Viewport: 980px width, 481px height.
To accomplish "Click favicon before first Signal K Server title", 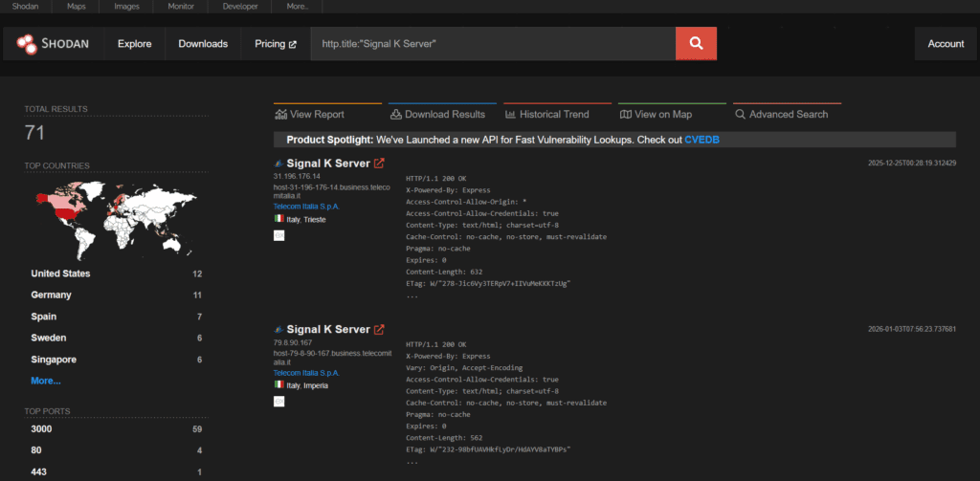I will 278,164.
